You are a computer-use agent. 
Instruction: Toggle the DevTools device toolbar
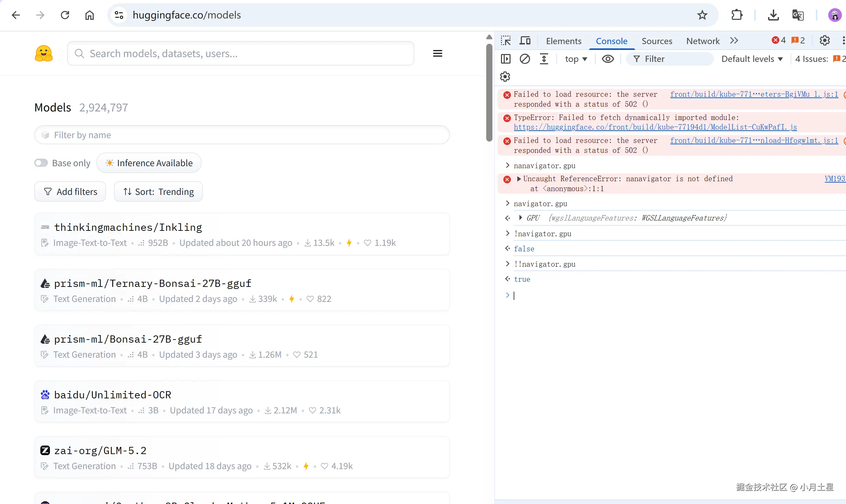click(x=525, y=41)
